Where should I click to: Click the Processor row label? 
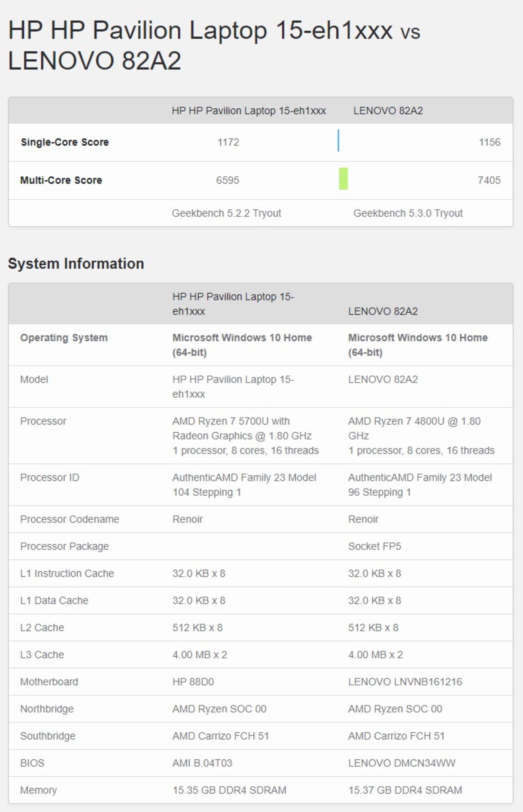point(43,421)
